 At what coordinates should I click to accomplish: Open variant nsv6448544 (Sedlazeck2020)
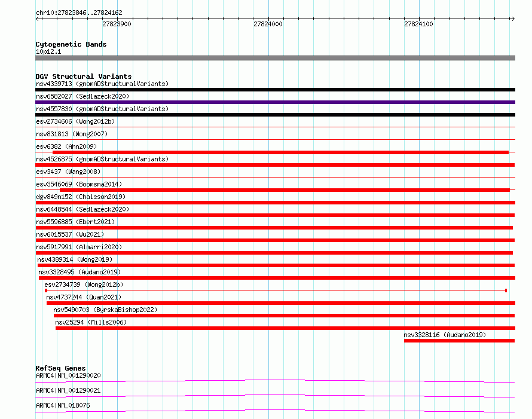82,209
